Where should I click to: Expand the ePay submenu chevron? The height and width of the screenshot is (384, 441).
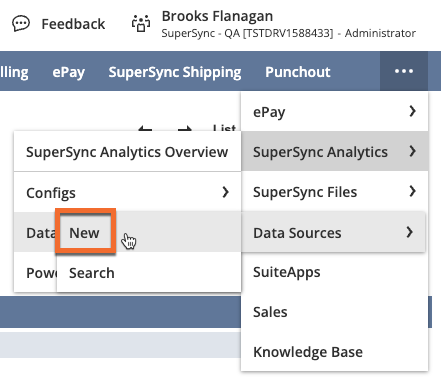tap(413, 111)
